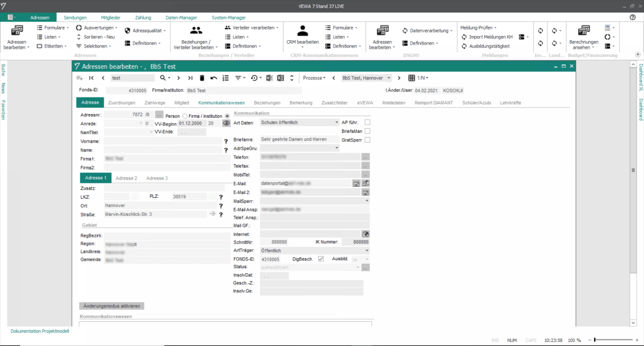Click the trash delete record icon
The height and width of the screenshot is (346, 644).
[x=202, y=78]
